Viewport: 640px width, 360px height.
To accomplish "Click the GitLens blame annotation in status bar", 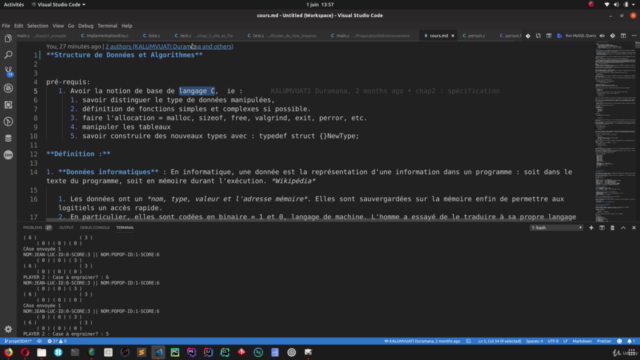I will pos(422,341).
